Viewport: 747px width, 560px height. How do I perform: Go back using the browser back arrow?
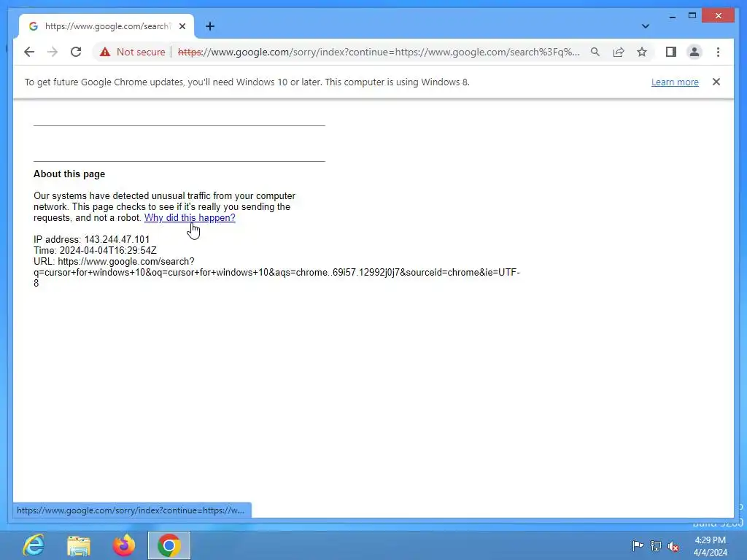point(29,52)
